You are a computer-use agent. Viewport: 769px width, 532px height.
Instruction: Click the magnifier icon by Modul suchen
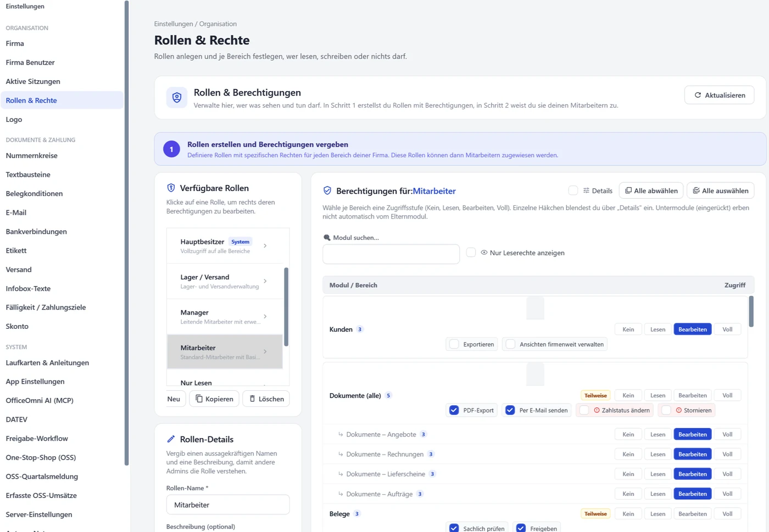[327, 238]
